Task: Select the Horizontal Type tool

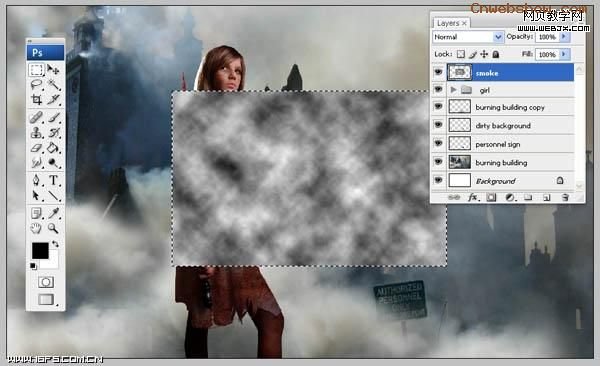Action: pos(54,180)
